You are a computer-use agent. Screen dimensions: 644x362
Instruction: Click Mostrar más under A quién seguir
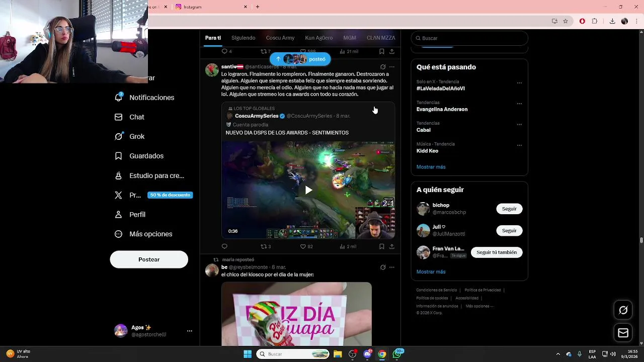(431, 271)
